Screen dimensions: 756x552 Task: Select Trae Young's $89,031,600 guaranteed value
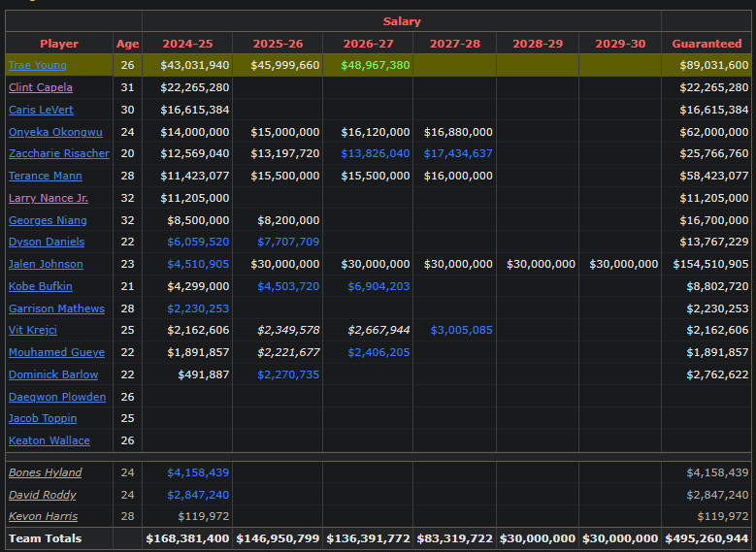[x=714, y=65]
